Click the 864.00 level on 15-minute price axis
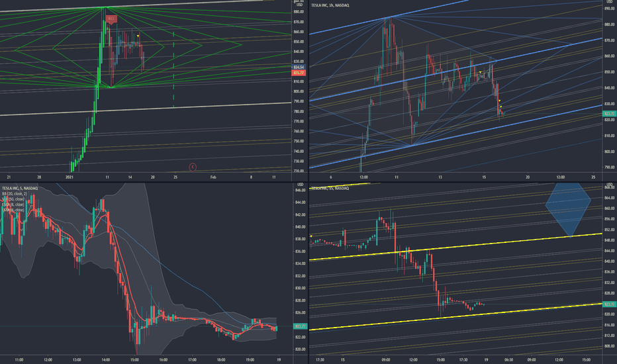This screenshot has height=364, width=617. pos(610,198)
